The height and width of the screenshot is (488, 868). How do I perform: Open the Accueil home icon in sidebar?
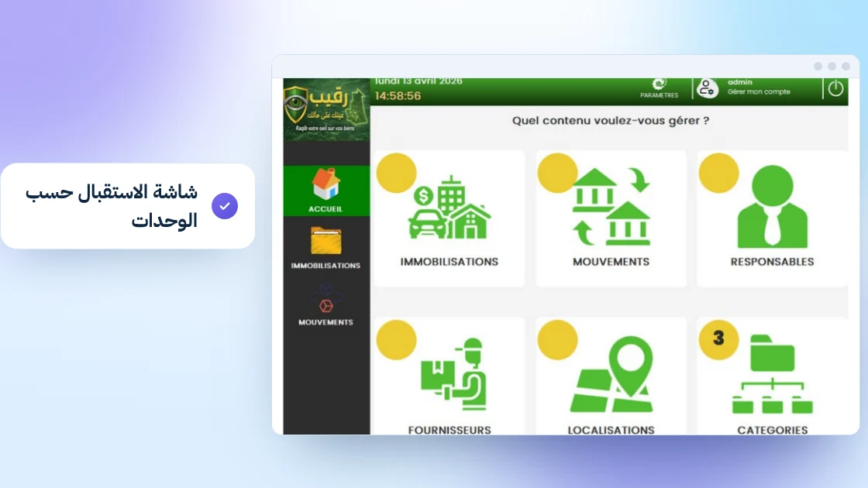click(326, 184)
